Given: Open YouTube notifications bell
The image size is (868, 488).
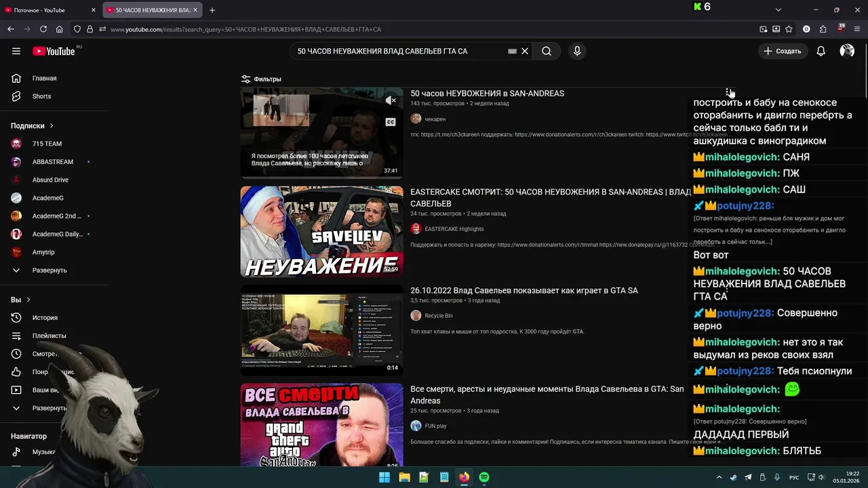Looking at the screenshot, I should click(x=821, y=51).
